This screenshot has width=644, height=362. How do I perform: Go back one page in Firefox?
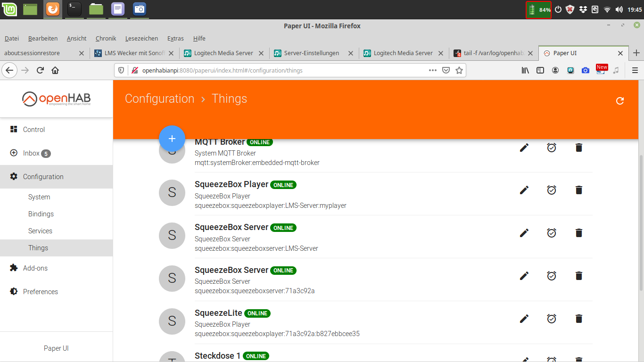coord(9,70)
